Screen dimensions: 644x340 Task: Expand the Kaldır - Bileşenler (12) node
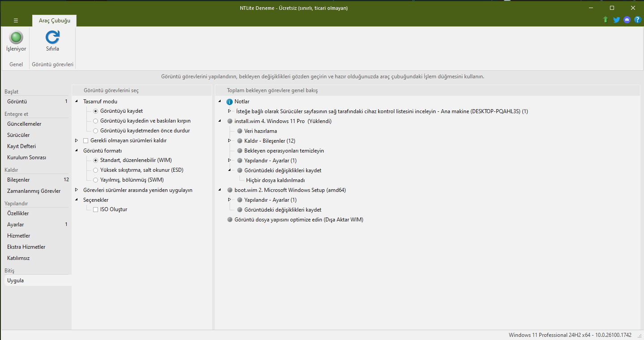click(x=230, y=141)
